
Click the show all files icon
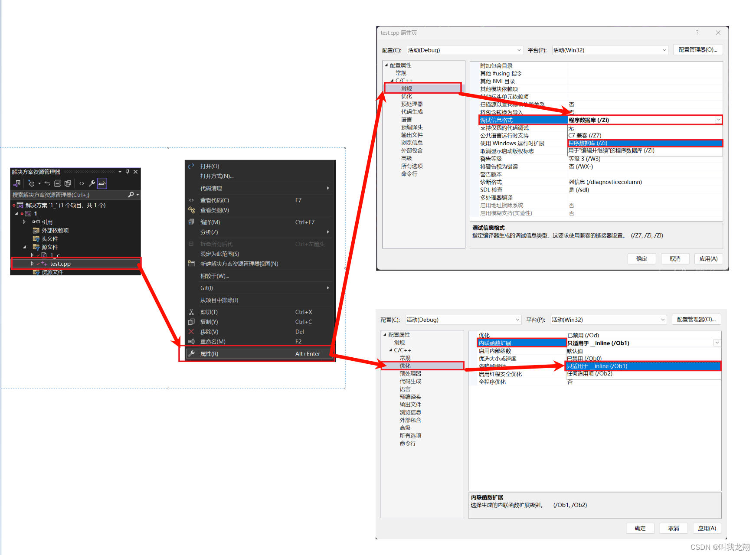tap(68, 183)
